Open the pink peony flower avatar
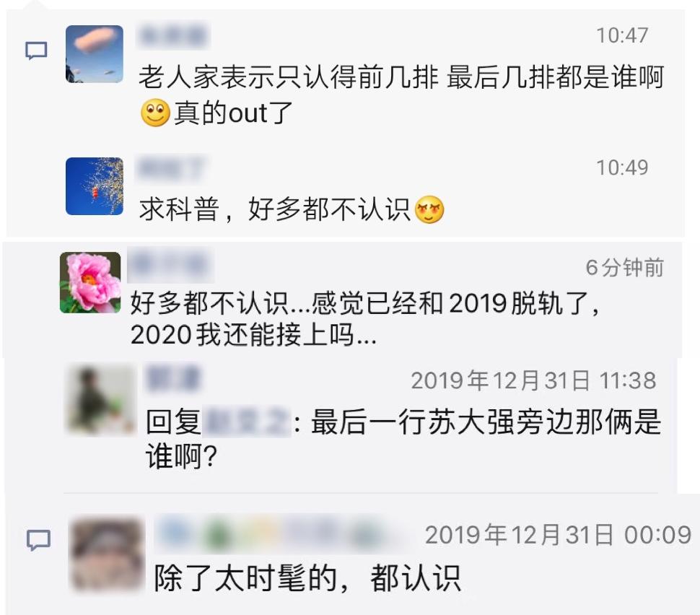The width and height of the screenshot is (700, 615). pos(90,283)
